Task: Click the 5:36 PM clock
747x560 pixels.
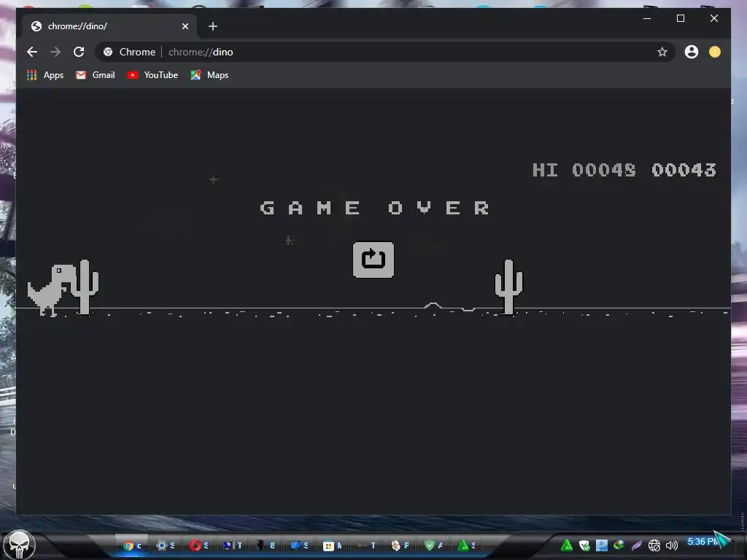Action: click(703, 542)
